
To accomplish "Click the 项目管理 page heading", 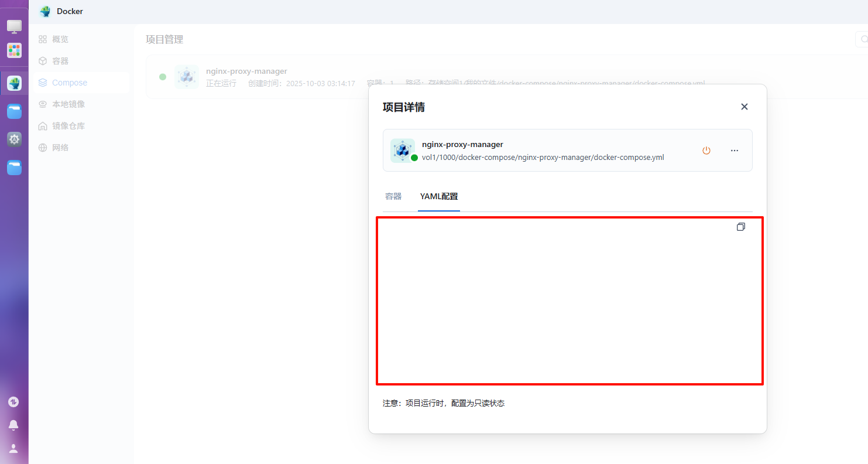I will (x=164, y=39).
